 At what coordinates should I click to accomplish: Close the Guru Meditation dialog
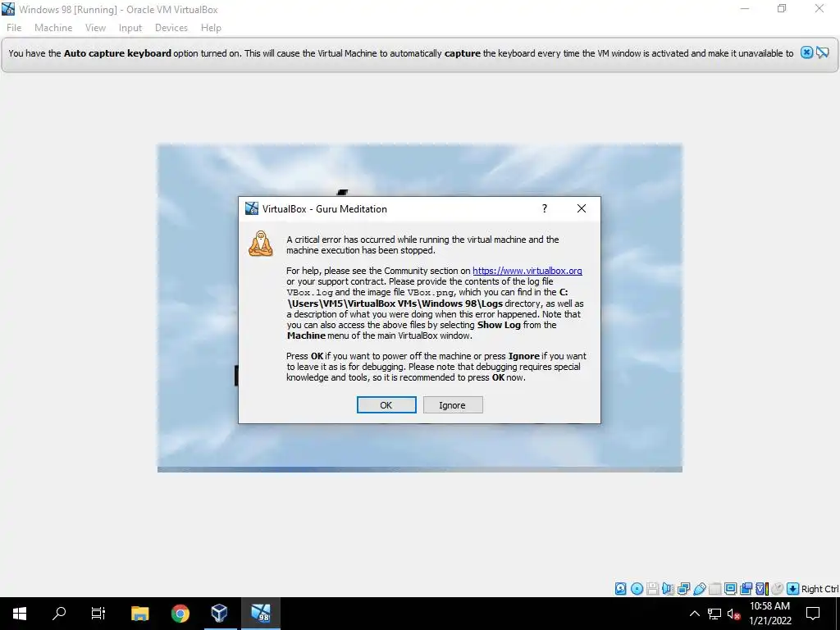[582, 208]
